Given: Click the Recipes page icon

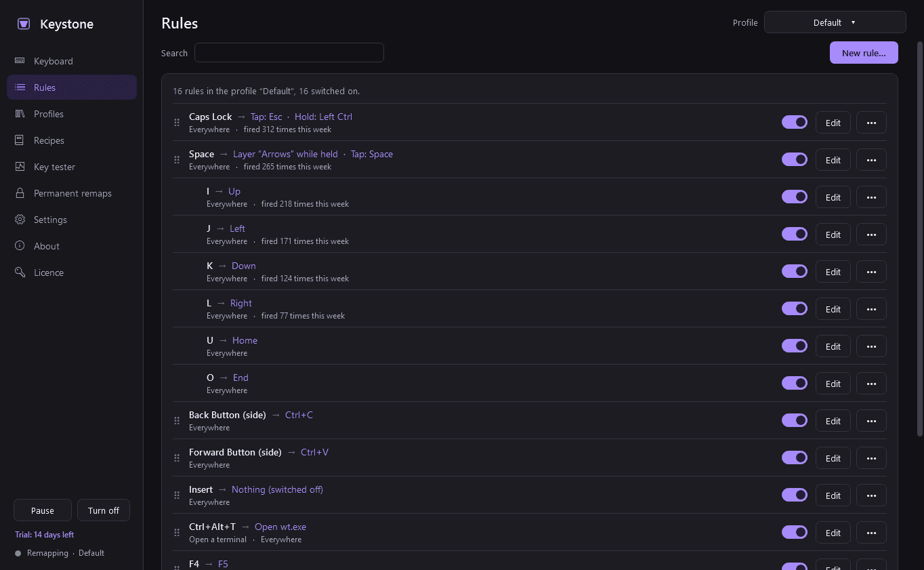Looking at the screenshot, I should click(x=20, y=140).
